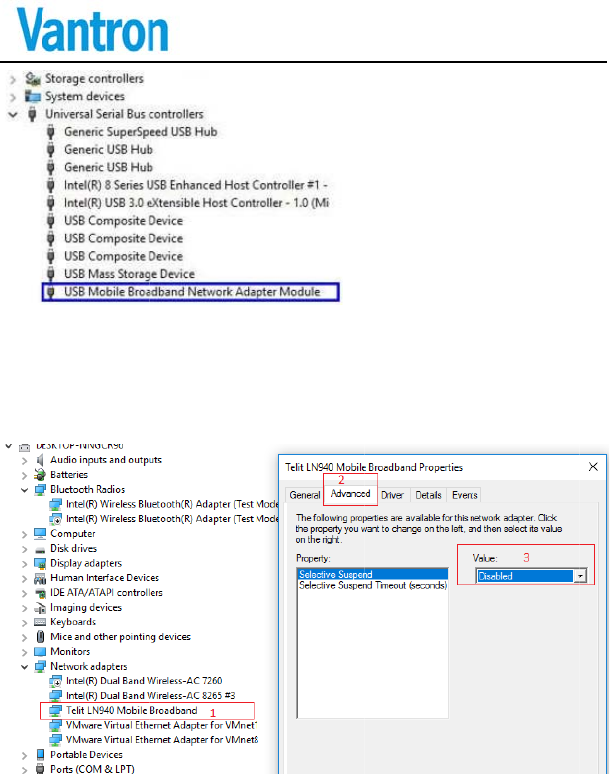Image resolution: width=610 pixels, height=774 pixels.
Task: Select the Generic SuperSpeed USB Hub entry
Action: pos(141,132)
